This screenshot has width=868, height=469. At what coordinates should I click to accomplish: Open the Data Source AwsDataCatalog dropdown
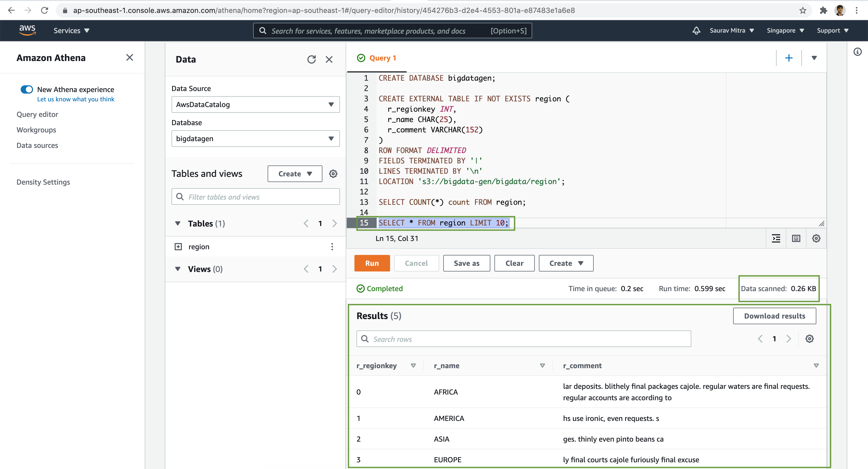255,104
